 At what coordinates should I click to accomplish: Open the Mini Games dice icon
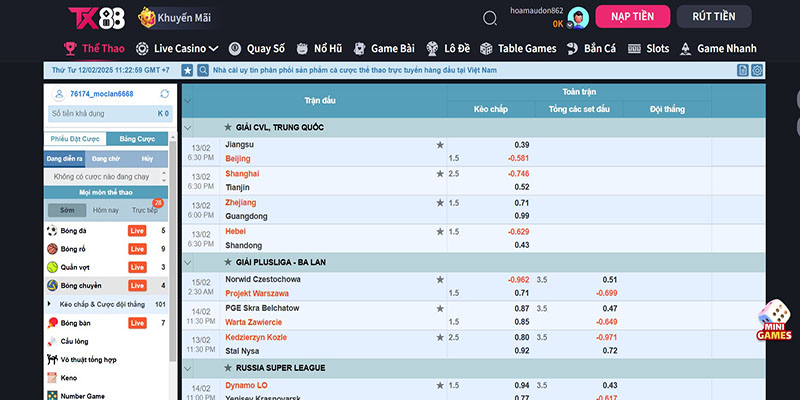click(774, 320)
